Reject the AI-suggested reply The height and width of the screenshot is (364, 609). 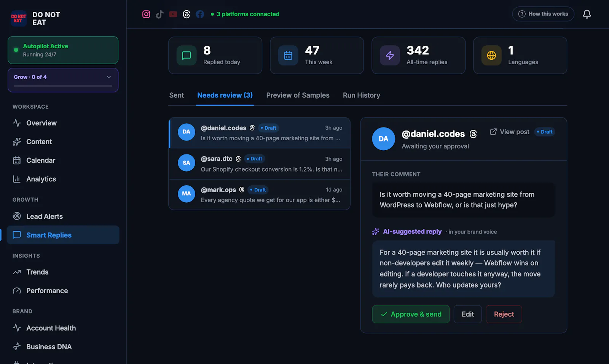tap(504, 314)
